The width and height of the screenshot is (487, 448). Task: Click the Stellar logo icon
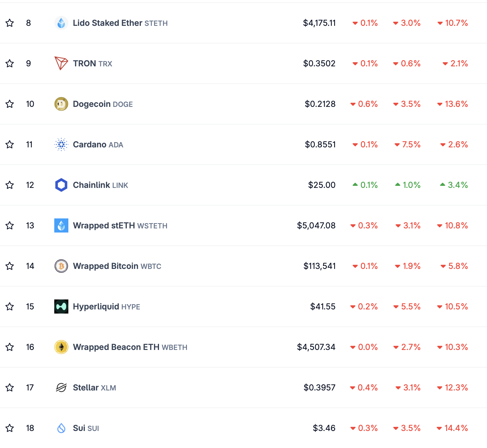(x=61, y=388)
